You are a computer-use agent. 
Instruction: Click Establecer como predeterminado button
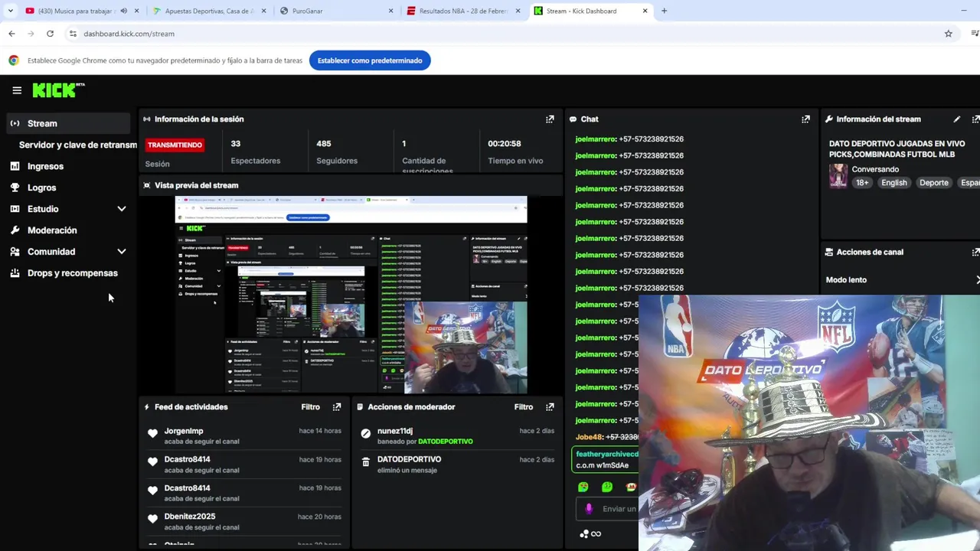370,60
